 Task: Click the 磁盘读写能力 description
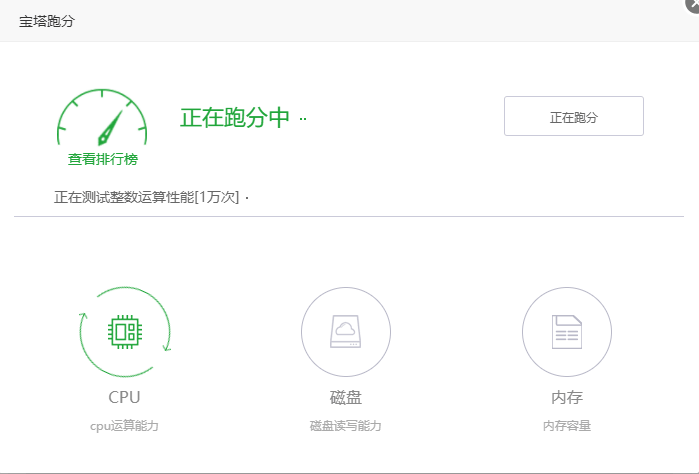coord(345,426)
